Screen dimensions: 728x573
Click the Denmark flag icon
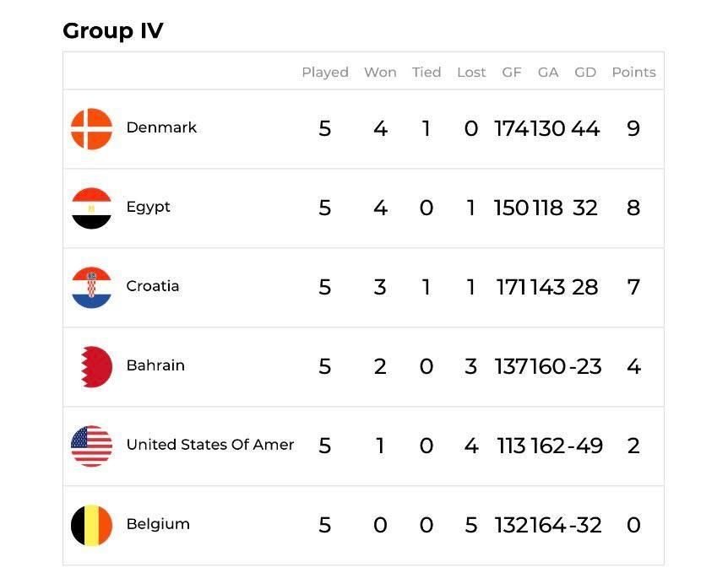(91, 129)
